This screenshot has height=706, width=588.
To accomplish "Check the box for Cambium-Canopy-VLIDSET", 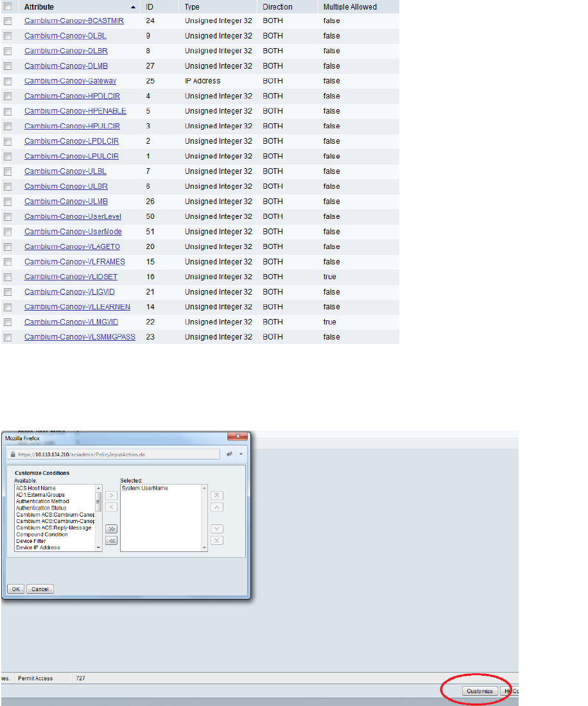I will 8,277.
